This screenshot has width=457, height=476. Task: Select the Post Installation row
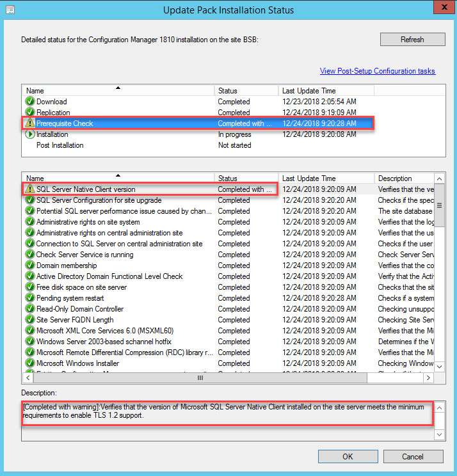(x=60, y=145)
